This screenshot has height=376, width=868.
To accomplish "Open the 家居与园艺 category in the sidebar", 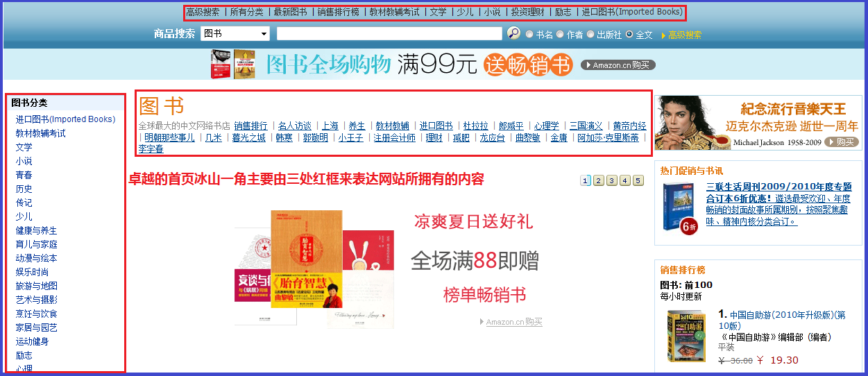I will pyautogui.click(x=37, y=327).
